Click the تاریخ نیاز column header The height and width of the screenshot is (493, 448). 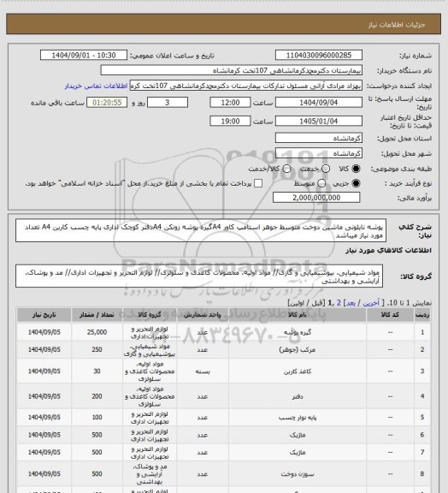(44, 315)
